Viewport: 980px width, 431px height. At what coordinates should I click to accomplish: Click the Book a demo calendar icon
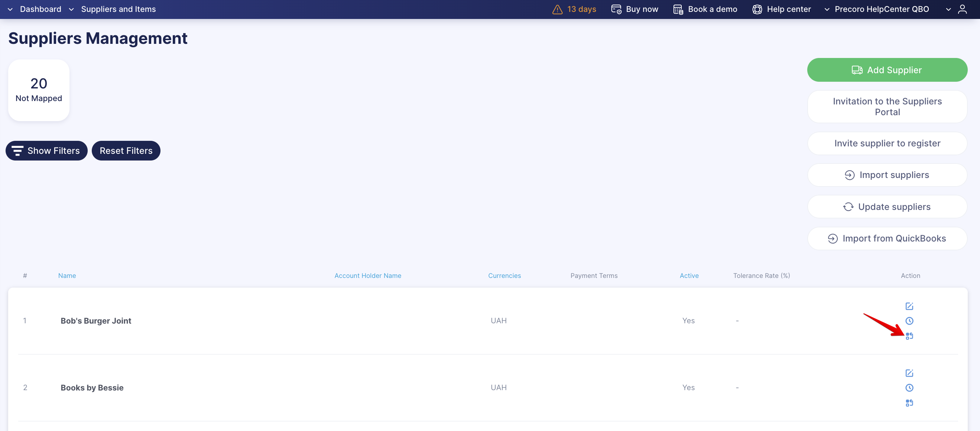(x=678, y=9)
